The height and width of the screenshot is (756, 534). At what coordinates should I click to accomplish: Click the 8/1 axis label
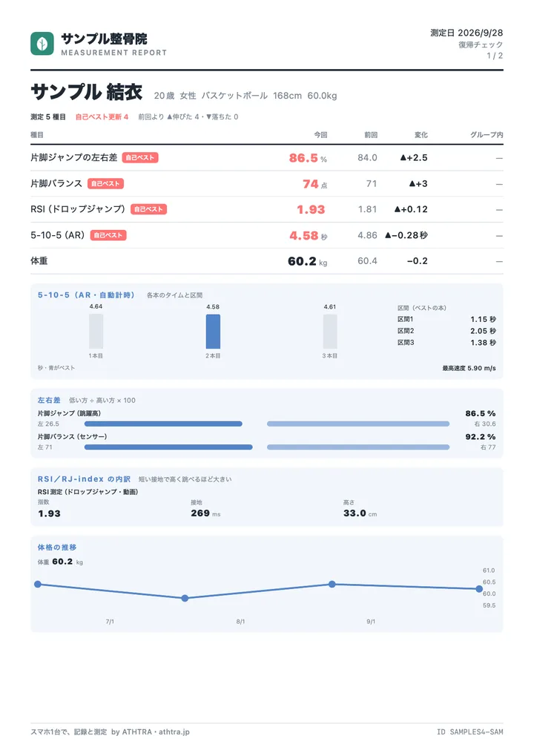tap(240, 622)
